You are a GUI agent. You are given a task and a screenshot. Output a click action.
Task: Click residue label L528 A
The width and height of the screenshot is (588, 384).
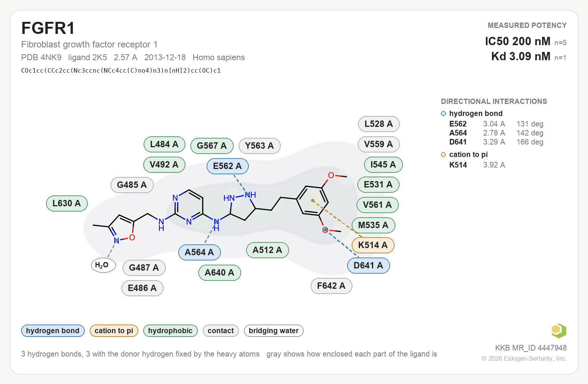379,124
